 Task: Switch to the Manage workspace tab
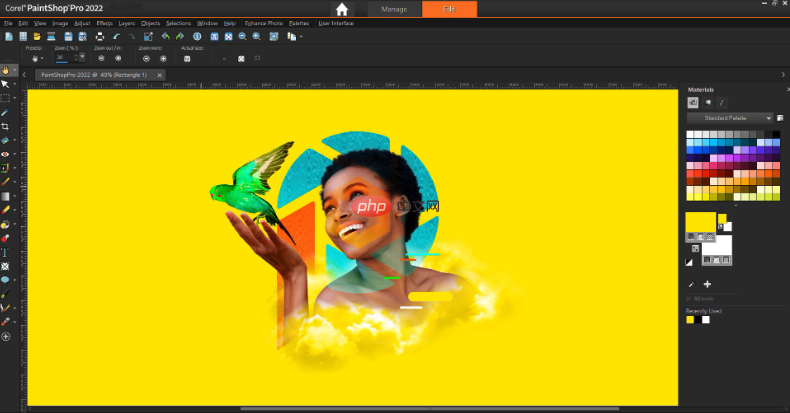tap(394, 9)
